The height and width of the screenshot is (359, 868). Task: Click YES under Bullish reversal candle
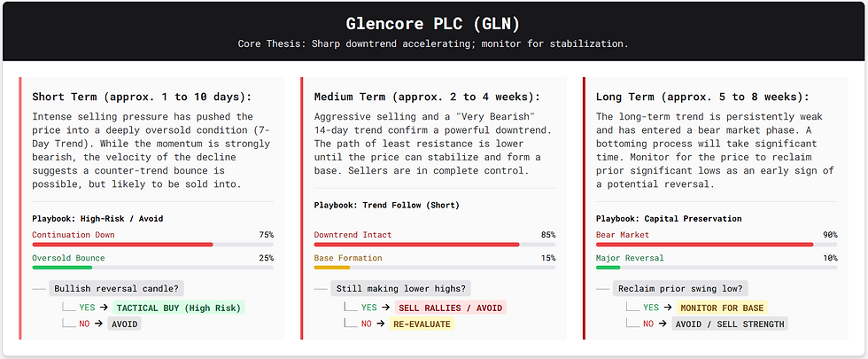87,308
